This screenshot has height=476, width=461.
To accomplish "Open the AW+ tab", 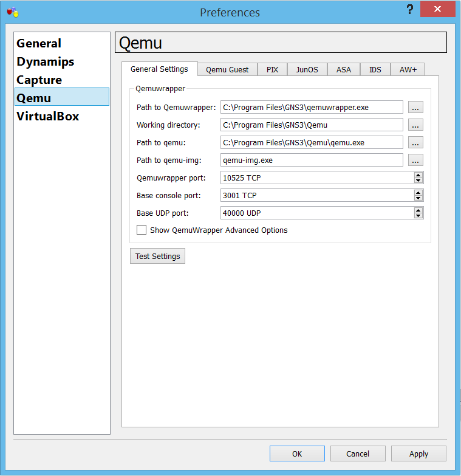I will pyautogui.click(x=408, y=69).
